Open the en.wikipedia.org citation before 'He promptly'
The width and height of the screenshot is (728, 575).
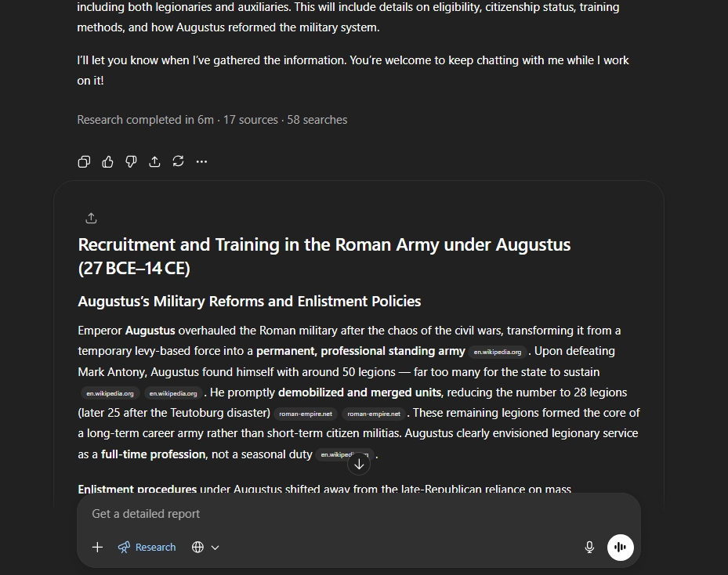(x=173, y=393)
